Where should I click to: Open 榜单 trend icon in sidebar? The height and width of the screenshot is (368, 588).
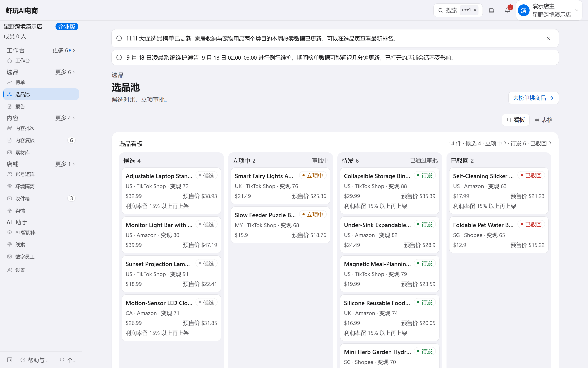pos(10,82)
